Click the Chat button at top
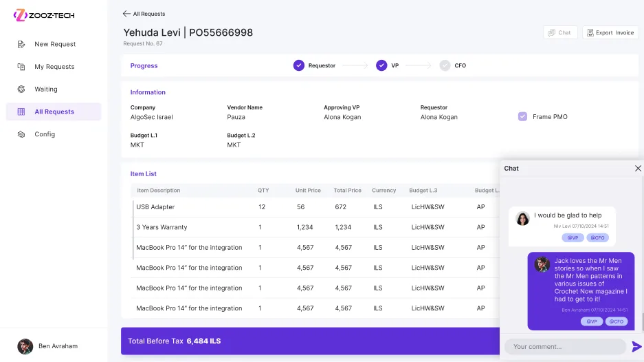The height and width of the screenshot is (362, 644). tap(560, 32)
